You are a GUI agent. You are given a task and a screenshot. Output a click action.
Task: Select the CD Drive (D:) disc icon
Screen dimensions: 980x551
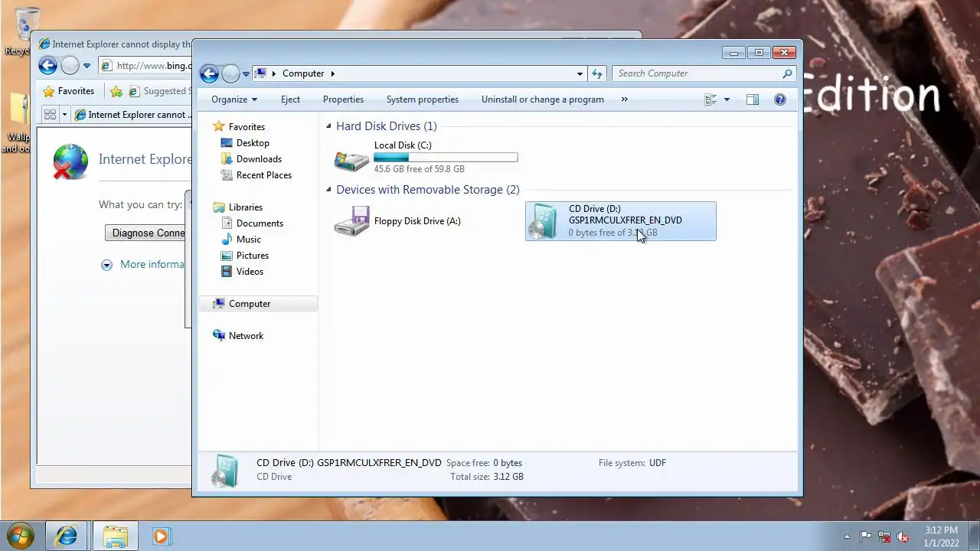coord(544,221)
